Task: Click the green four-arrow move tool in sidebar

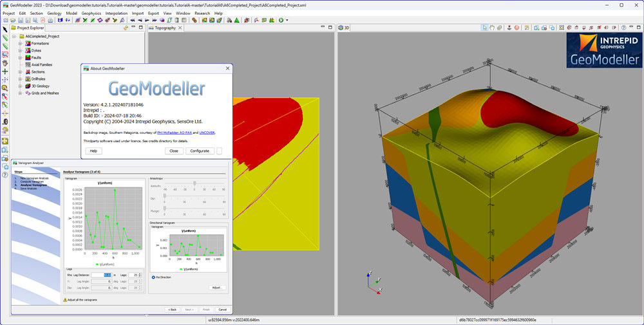Action: 5,71
